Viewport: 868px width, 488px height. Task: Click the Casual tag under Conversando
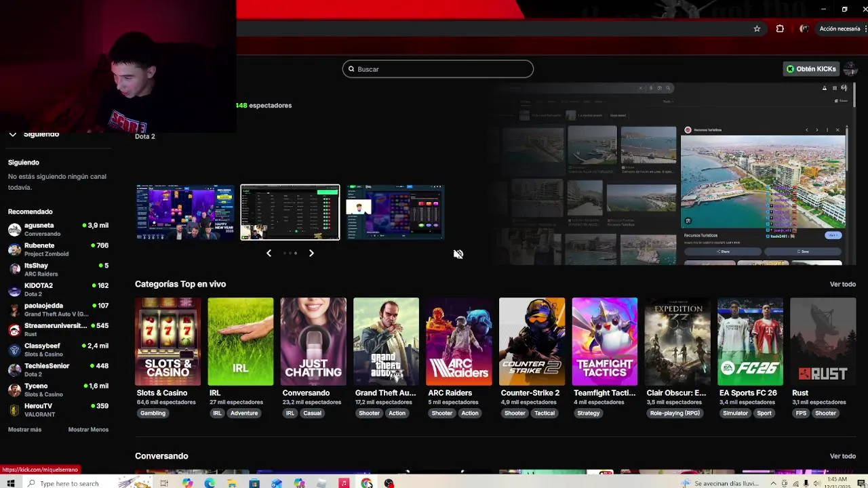(x=312, y=413)
